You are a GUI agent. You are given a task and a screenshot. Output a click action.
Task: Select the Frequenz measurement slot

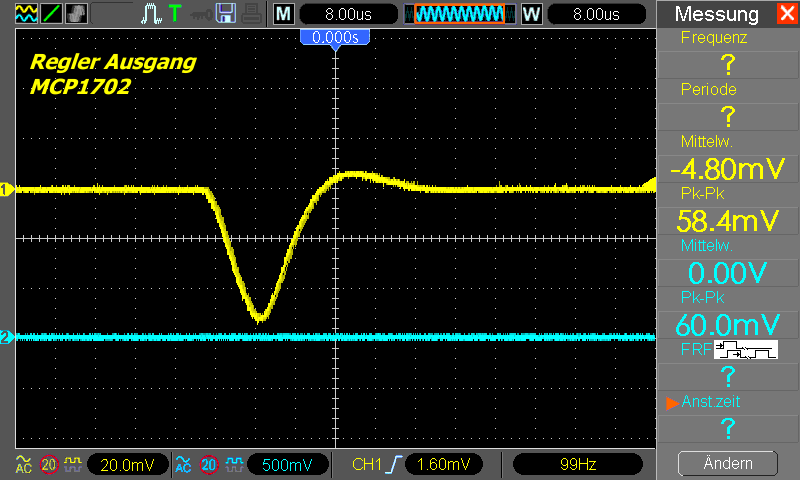click(728, 54)
